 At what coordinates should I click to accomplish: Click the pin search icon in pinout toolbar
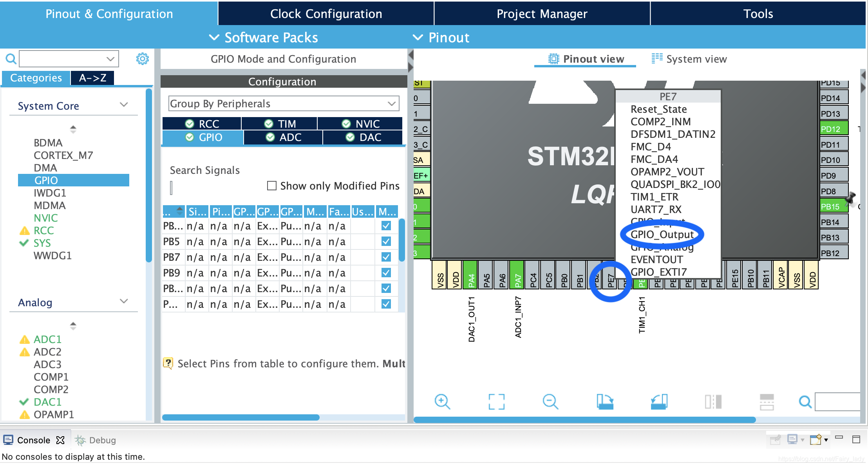click(x=805, y=401)
